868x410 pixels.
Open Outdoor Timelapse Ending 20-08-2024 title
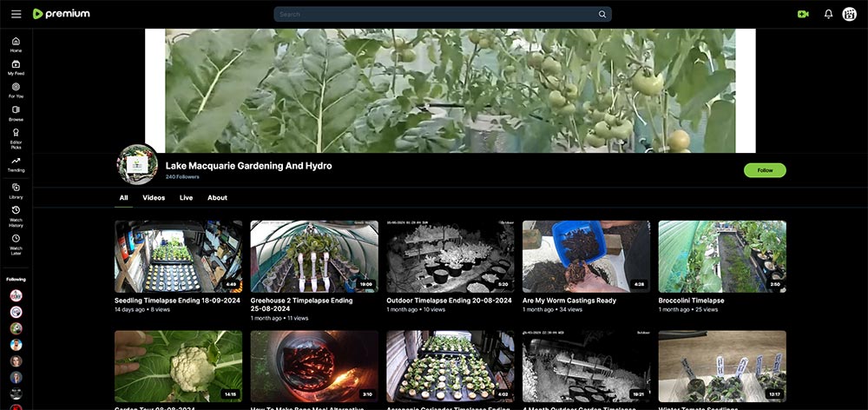[x=449, y=301]
